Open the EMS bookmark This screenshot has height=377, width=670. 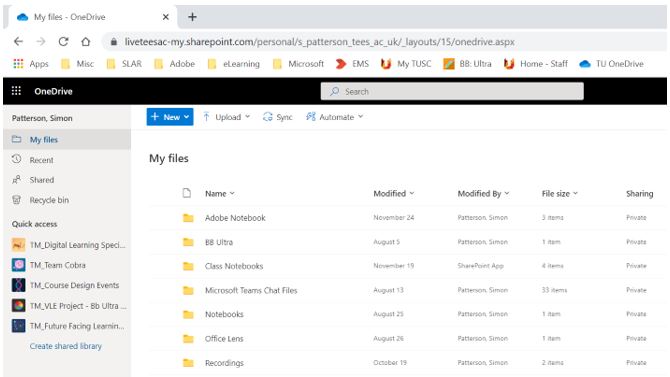click(352, 64)
